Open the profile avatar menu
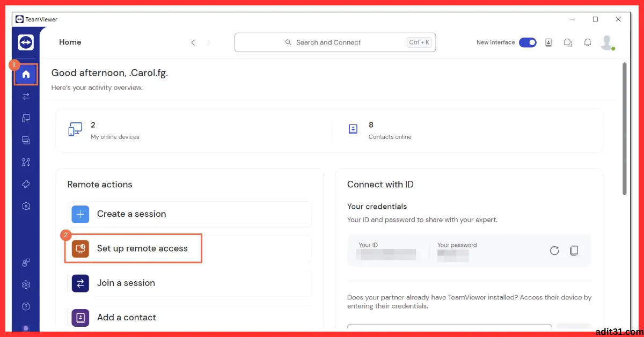Screen dimensions: 644x337 [607, 42]
